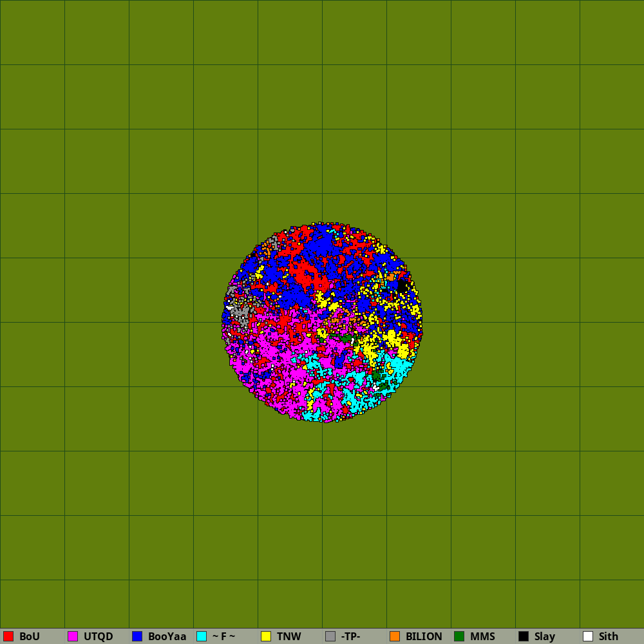Click the BILION text in the legend
This screenshot has width=644, height=644.
click(424, 636)
